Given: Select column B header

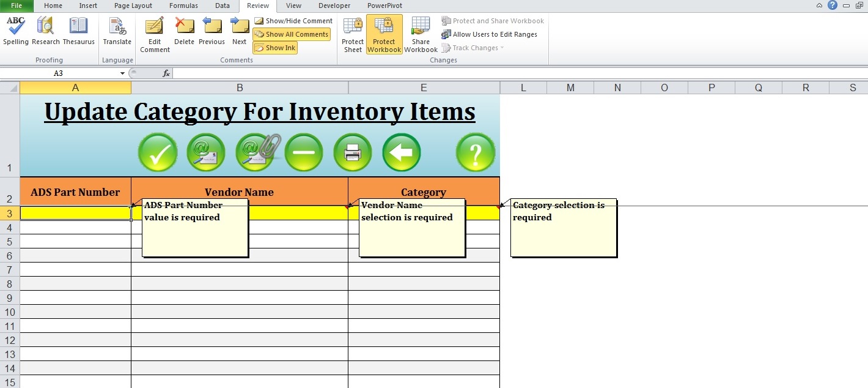Looking at the screenshot, I should click(x=240, y=88).
